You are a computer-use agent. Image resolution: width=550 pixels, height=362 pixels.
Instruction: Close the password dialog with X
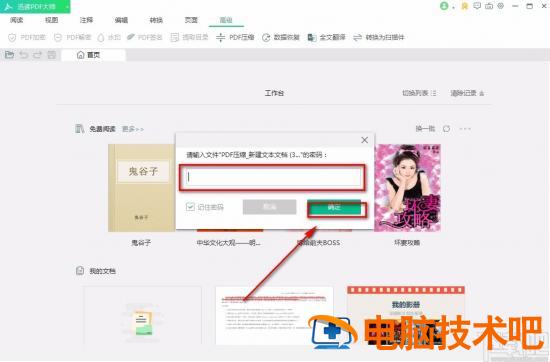pos(364,140)
